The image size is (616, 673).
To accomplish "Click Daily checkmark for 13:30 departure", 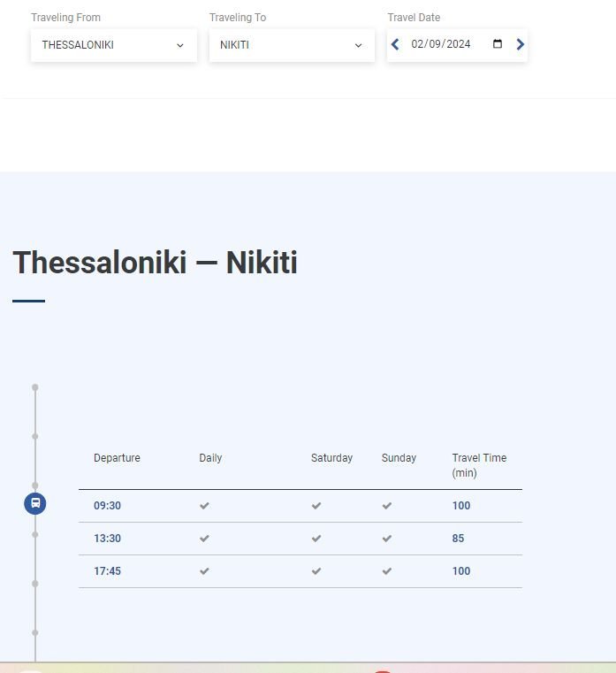I will (204, 539).
